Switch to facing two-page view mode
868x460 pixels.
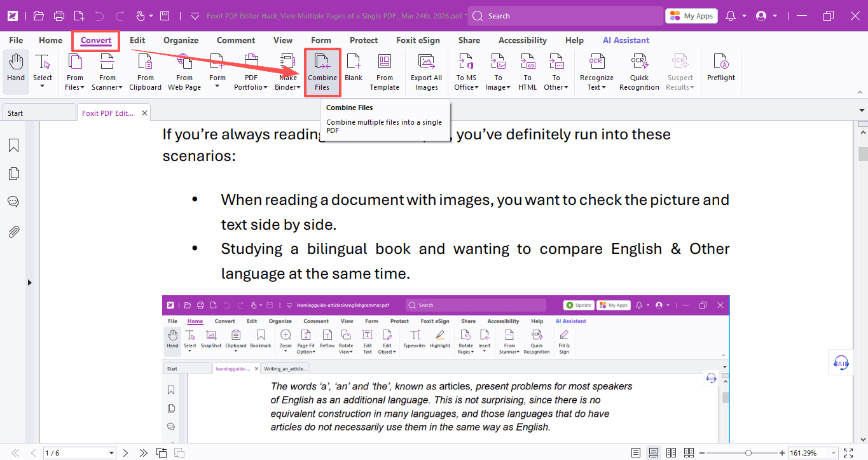pyautogui.click(x=671, y=453)
